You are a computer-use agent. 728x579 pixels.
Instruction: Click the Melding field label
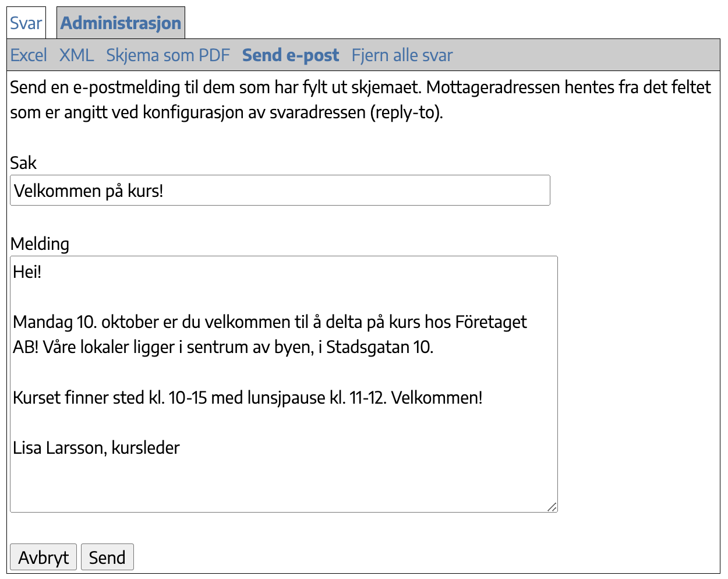40,243
